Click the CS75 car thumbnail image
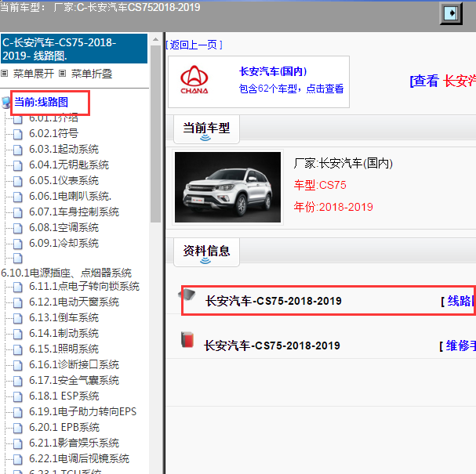The width and height of the screenshot is (476, 474). (227, 187)
